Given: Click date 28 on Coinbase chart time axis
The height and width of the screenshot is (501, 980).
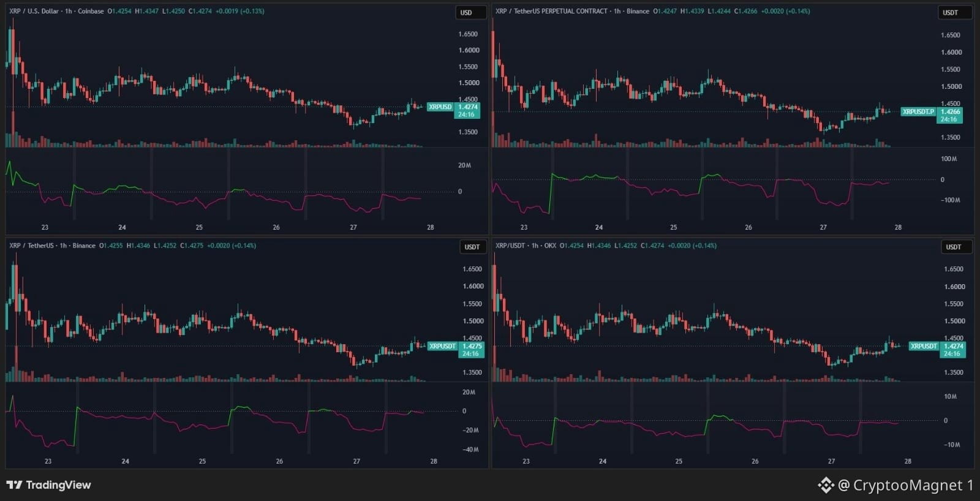Looking at the screenshot, I should pos(431,227).
